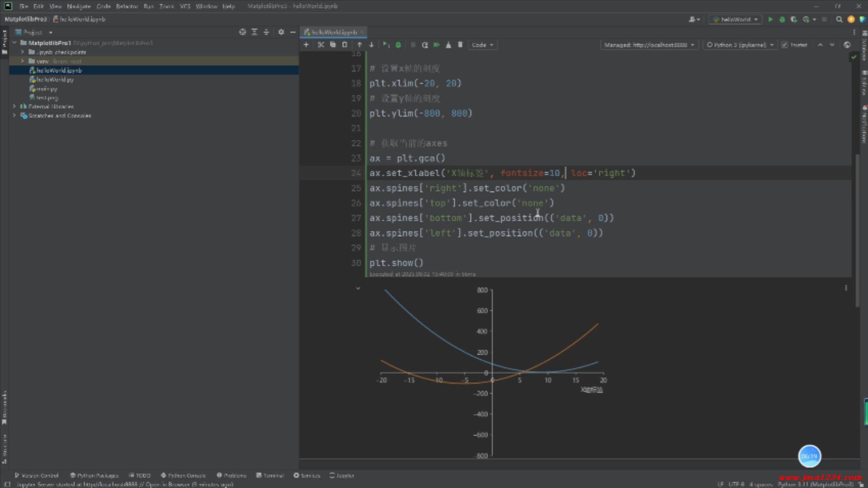The height and width of the screenshot is (488, 868).
Task: Toggle the Trusted checkbox
Action: [x=784, y=45]
